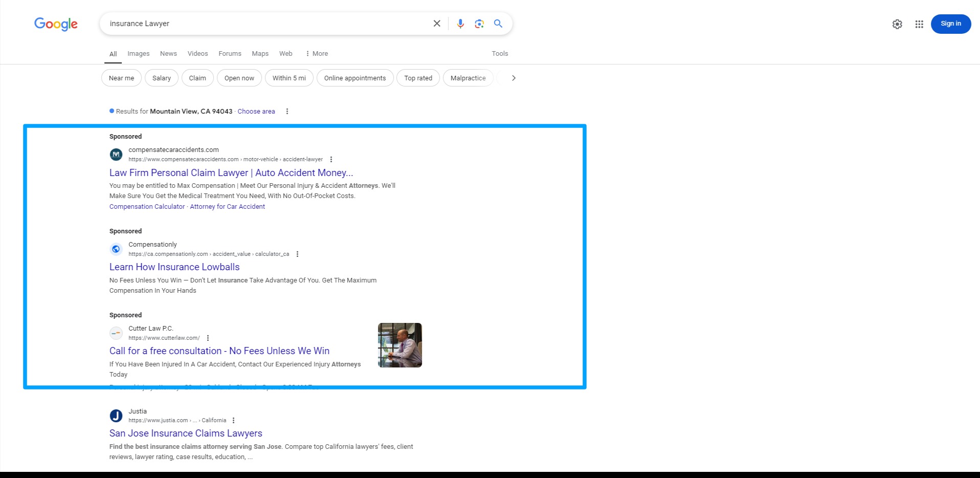Expand the More search menu
Image resolution: width=980 pixels, height=478 pixels.
[317, 54]
